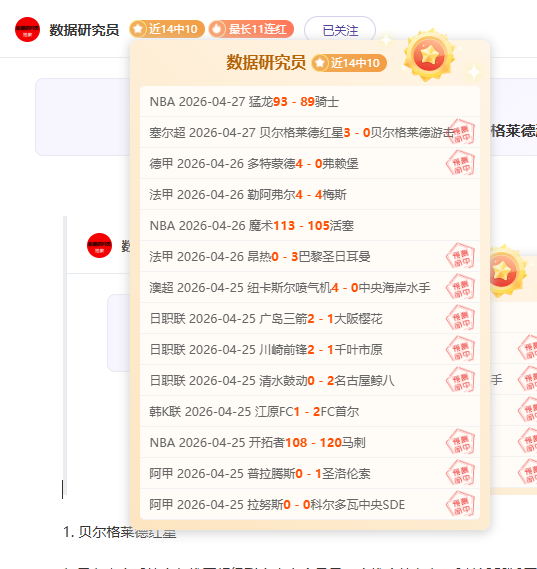Click the red avatar beside 数据研究员 at top

(27, 29)
